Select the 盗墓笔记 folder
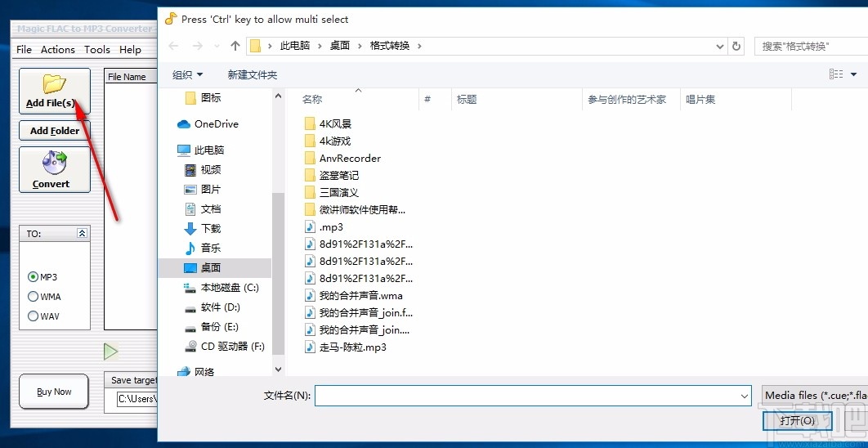The height and width of the screenshot is (448, 868). (332, 176)
